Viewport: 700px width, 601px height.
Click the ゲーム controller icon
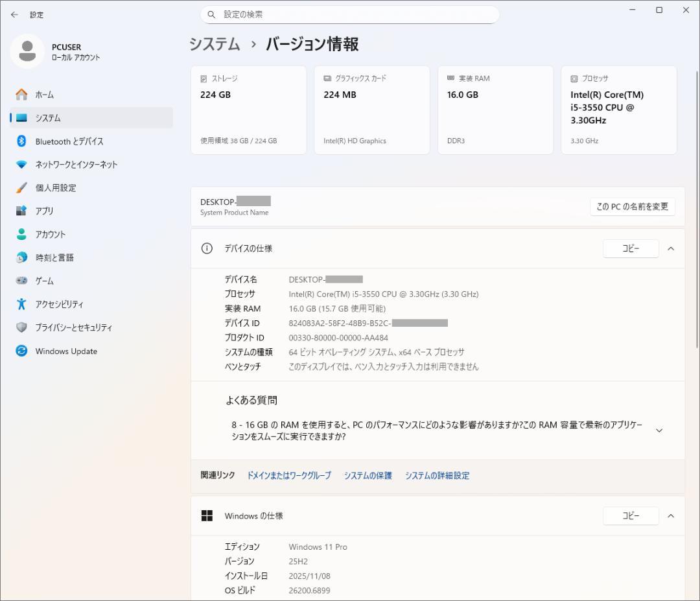[20, 280]
